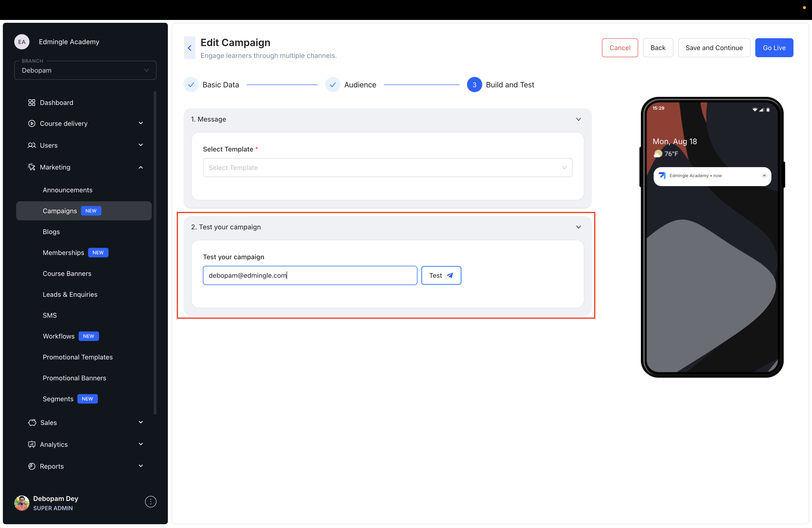
Task: Collapse the notification arrow in phone preview
Action: [x=764, y=176]
